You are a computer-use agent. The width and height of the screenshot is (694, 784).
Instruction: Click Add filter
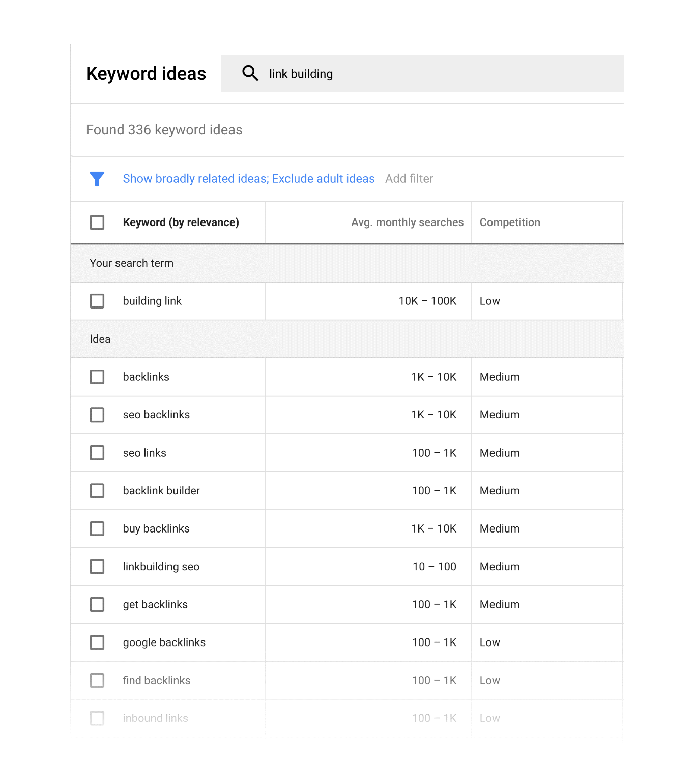pos(409,179)
